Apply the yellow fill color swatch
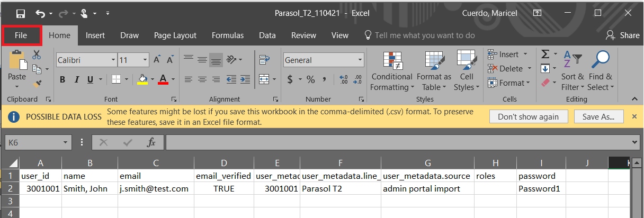Viewport: 644px width, 218px height. coord(142,80)
